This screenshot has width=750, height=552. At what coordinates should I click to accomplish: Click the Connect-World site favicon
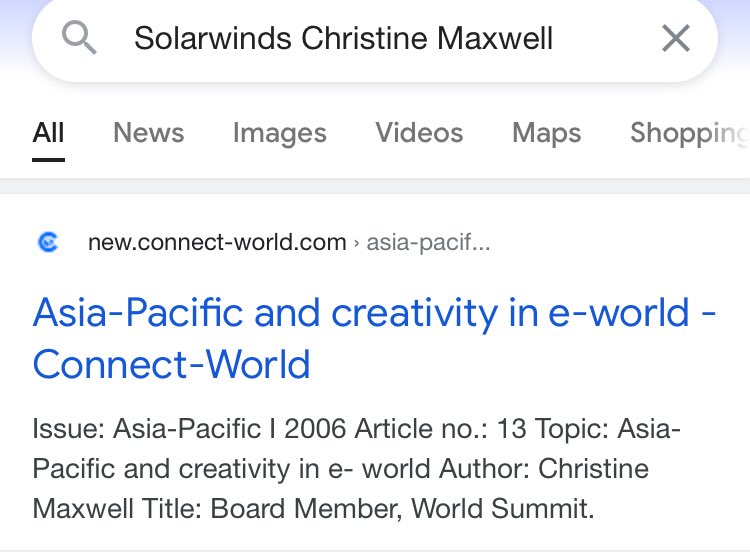tap(48, 242)
